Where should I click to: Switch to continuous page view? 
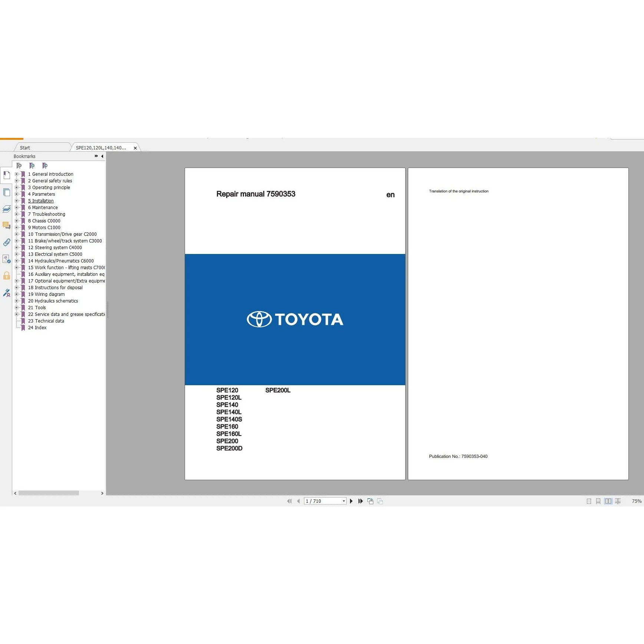tap(598, 501)
